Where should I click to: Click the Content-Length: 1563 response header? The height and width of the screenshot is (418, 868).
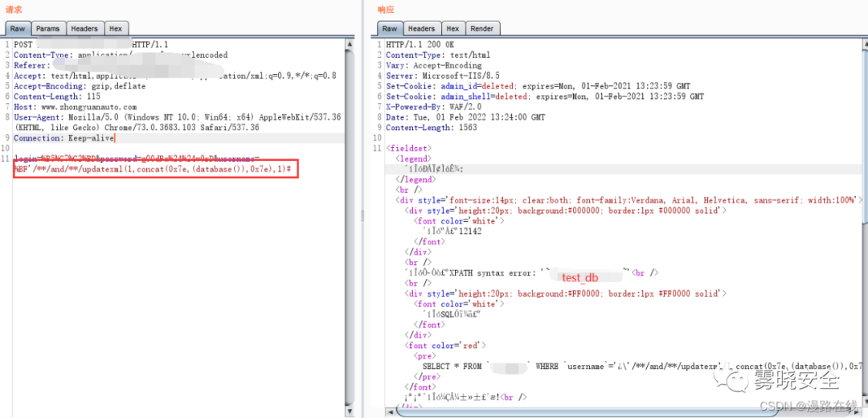(432, 127)
